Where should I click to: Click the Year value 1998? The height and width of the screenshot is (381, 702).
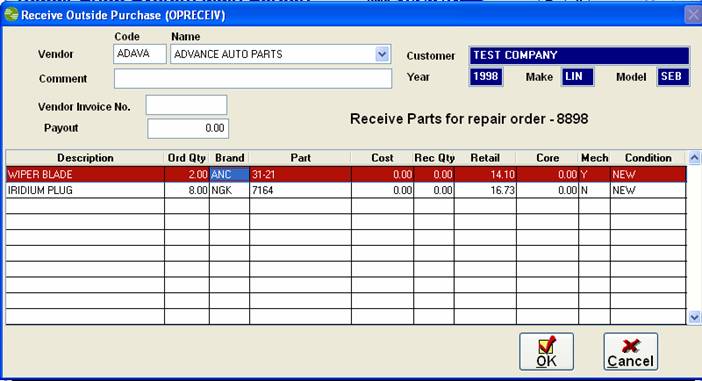486,77
